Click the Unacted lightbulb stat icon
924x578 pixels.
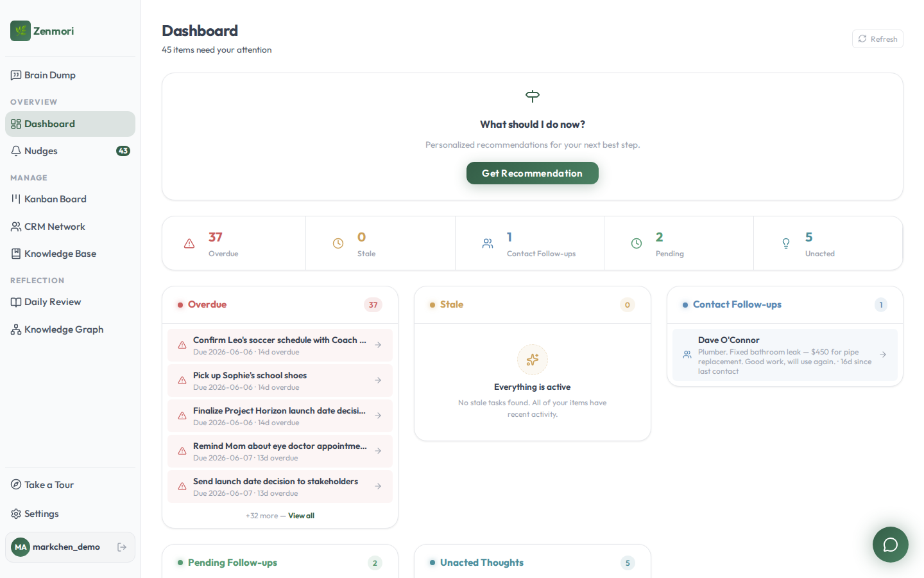pyautogui.click(x=786, y=243)
